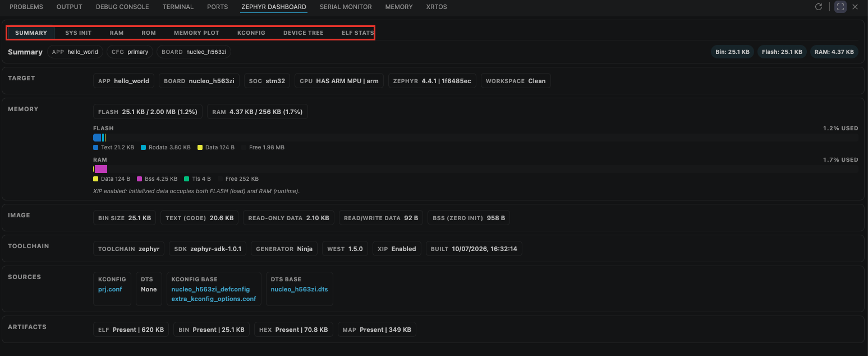The height and width of the screenshot is (356, 868).
Task: Open the DEVICE TREE dashboard tab
Action: click(x=304, y=33)
